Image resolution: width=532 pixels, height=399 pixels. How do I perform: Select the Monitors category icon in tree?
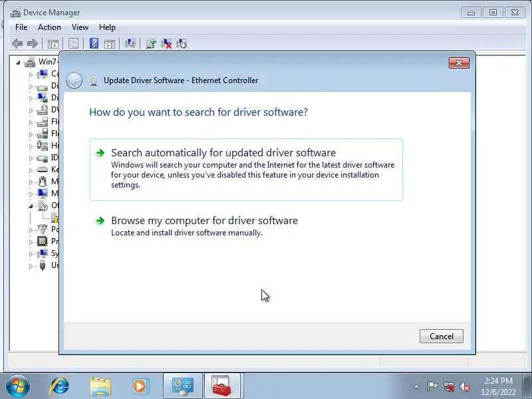pyautogui.click(x=43, y=194)
